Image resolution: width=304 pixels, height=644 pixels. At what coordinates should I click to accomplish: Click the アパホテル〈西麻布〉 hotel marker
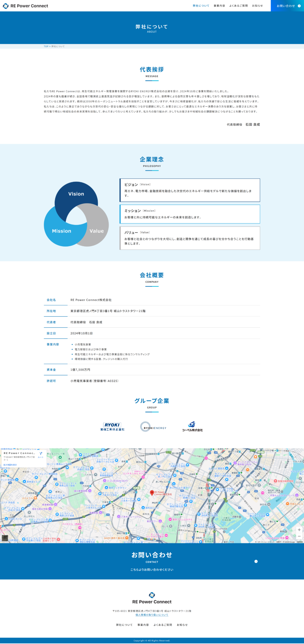click(80, 528)
